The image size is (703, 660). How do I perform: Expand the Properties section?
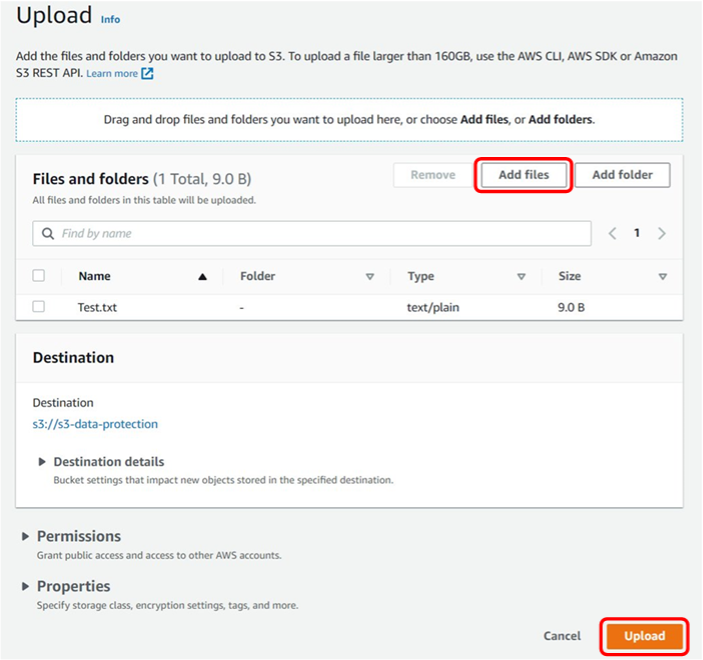(25, 587)
